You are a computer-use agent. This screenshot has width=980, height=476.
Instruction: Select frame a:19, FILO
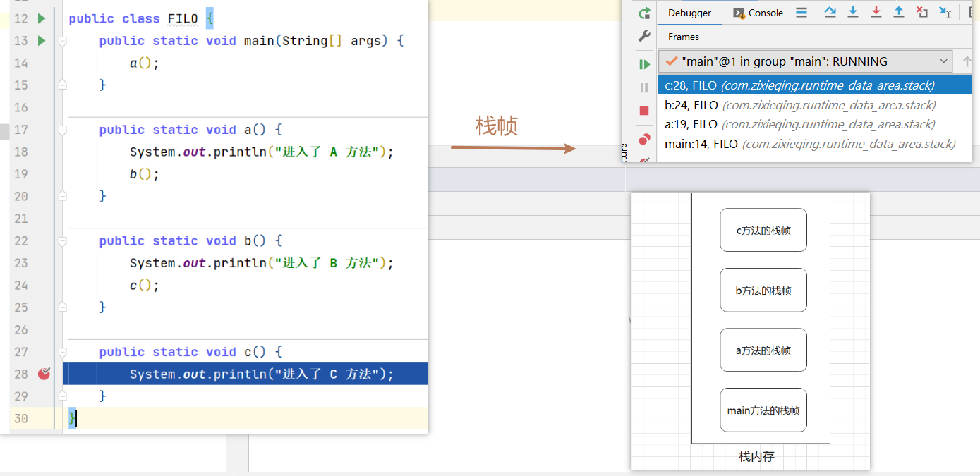click(x=815, y=124)
